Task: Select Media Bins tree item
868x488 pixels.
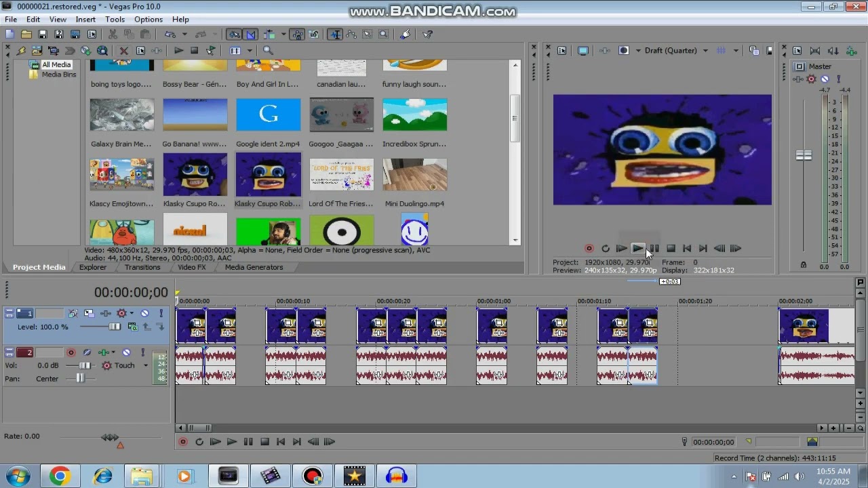Action: (x=59, y=75)
